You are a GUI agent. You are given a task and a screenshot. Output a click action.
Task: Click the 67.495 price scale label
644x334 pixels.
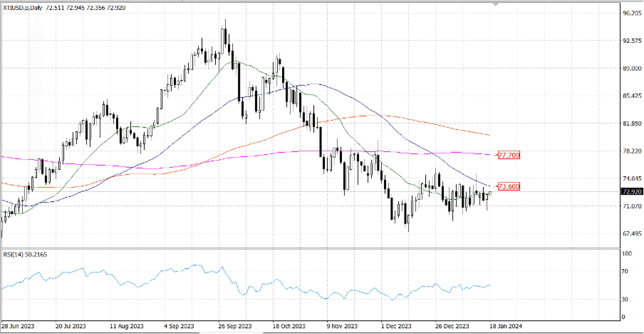coord(632,234)
